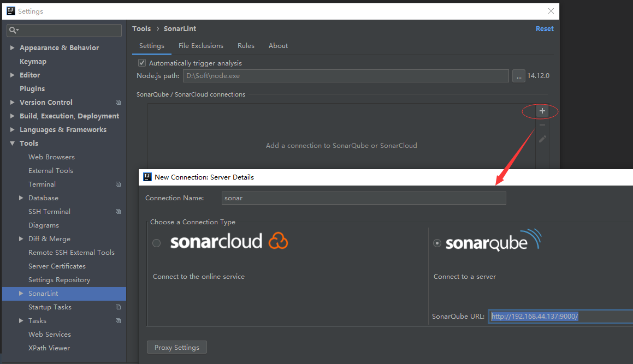Click the plus add connection icon
This screenshot has width=633, height=364.
[x=542, y=111]
